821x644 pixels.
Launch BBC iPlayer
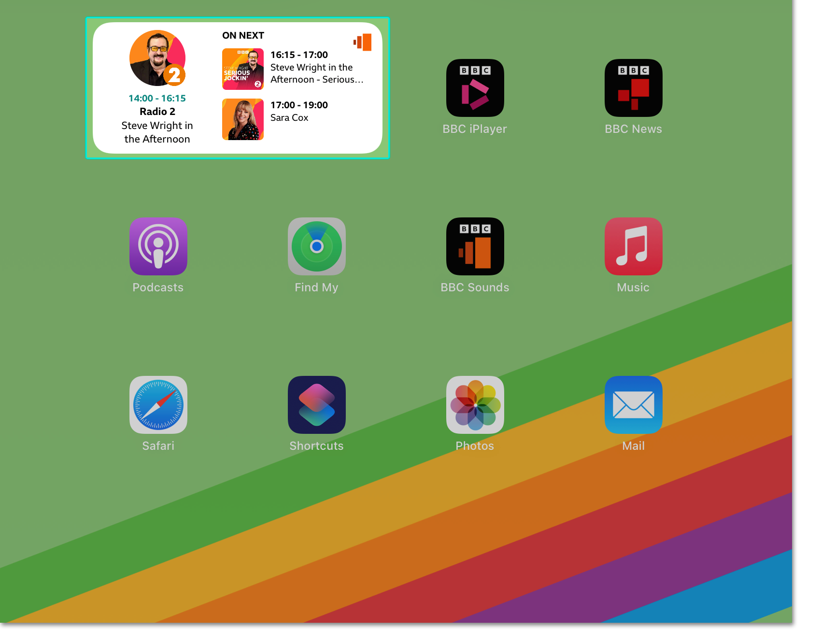click(475, 88)
